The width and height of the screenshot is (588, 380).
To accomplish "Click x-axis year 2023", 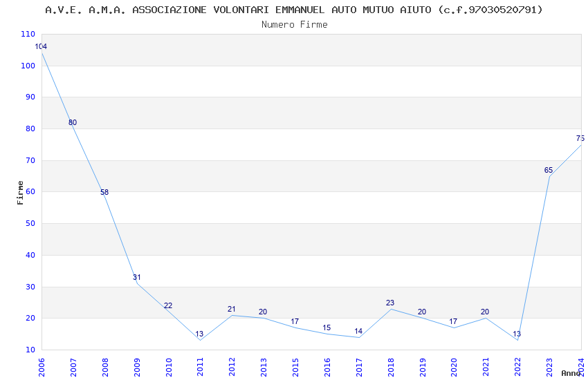I will [549, 368].
